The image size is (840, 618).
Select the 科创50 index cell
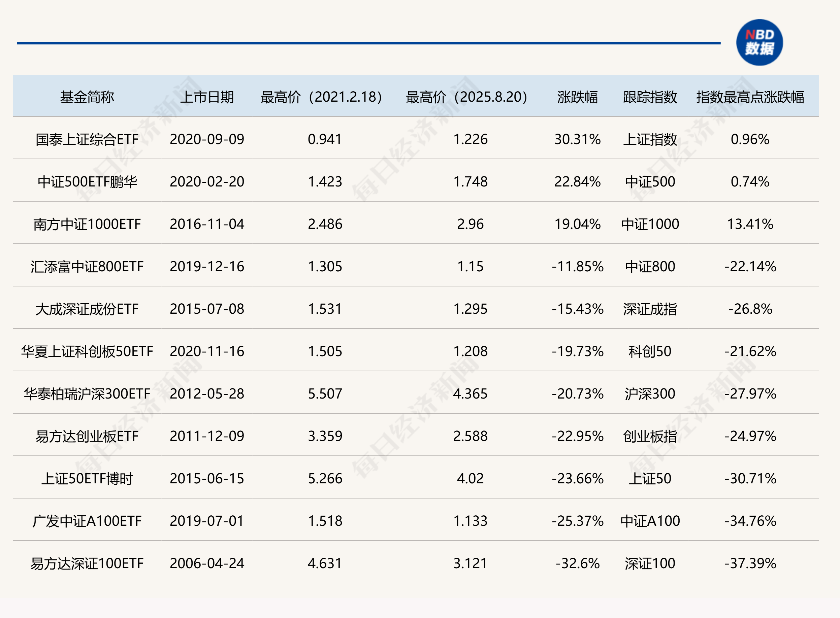point(650,351)
